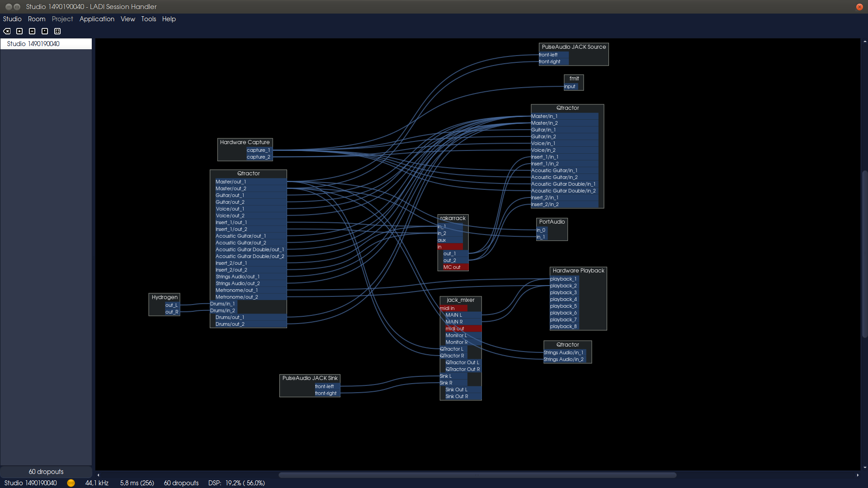Screen dimensions: 868x488
Task: Select Hardware Playback playback_8 port
Action: pos(564,327)
